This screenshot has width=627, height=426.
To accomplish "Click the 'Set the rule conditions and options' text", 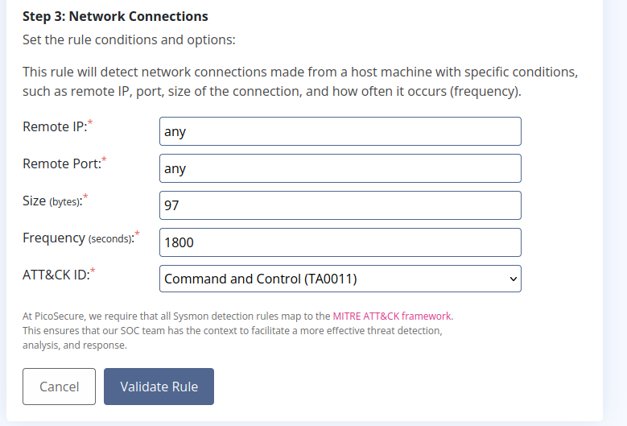I will pos(129,40).
